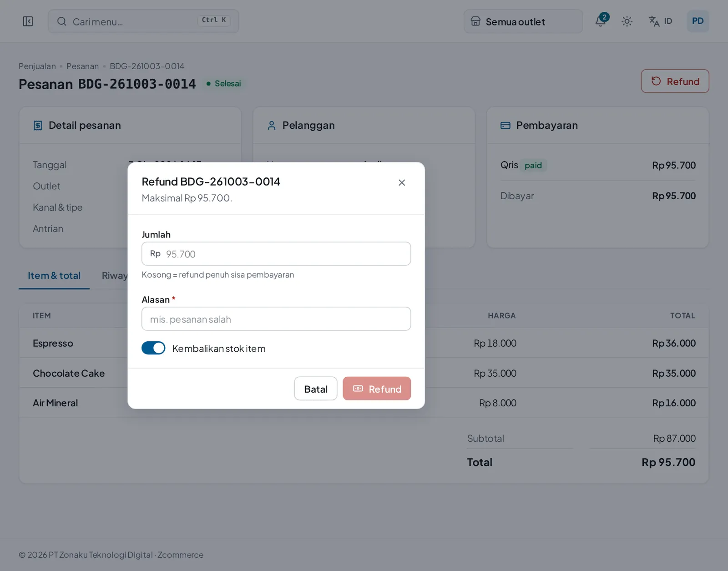728x571 pixels.
Task: Toggle the light theme sun icon
Action: tap(627, 21)
